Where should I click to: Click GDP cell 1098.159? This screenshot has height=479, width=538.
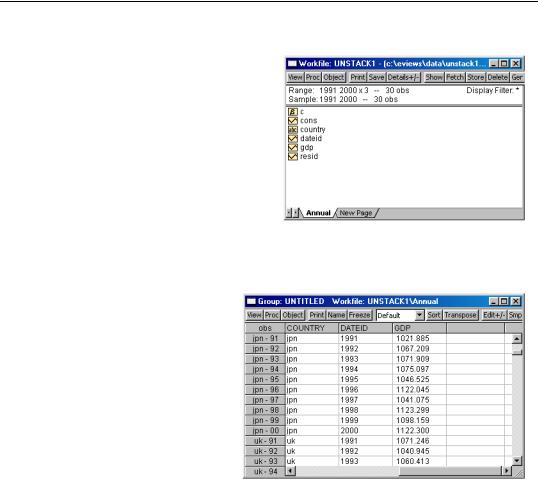point(419,421)
